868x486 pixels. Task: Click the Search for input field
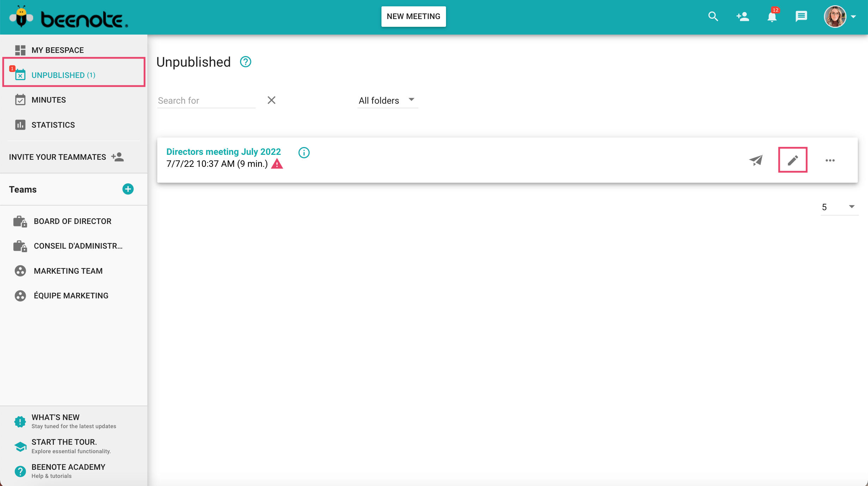click(206, 101)
